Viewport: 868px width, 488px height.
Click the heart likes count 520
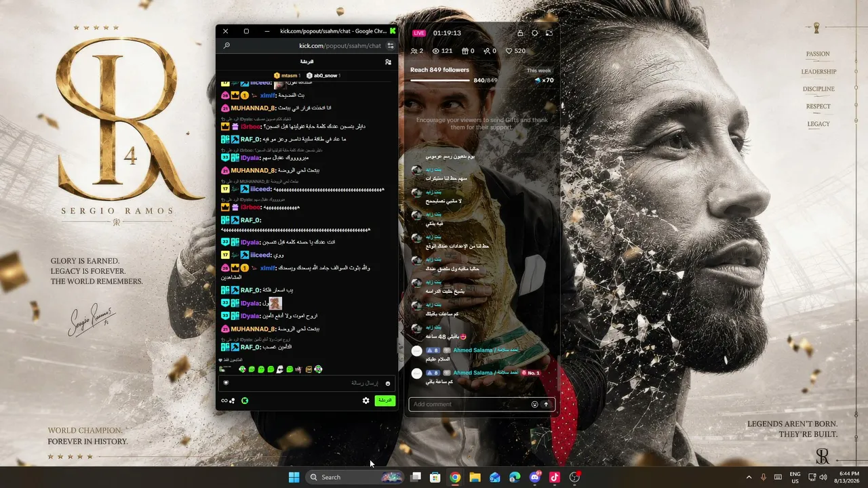[x=515, y=51]
